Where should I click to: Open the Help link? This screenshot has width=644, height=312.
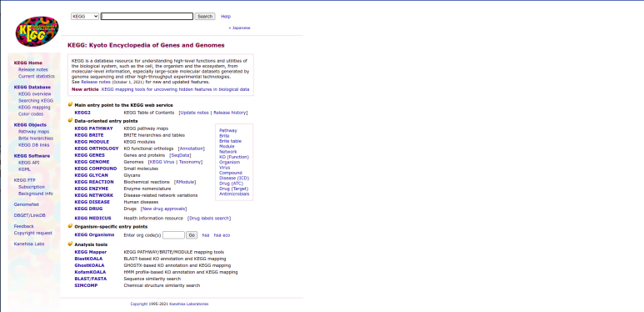(226, 17)
